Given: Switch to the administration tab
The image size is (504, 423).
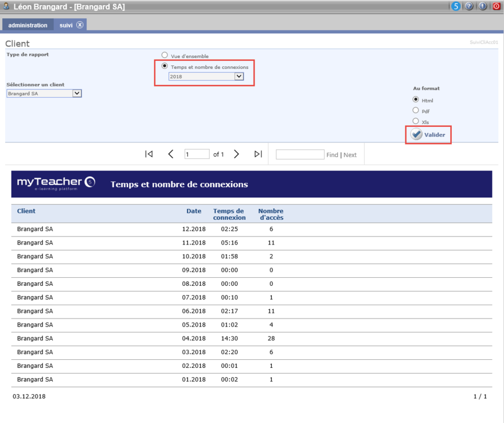Looking at the screenshot, I should [28, 25].
